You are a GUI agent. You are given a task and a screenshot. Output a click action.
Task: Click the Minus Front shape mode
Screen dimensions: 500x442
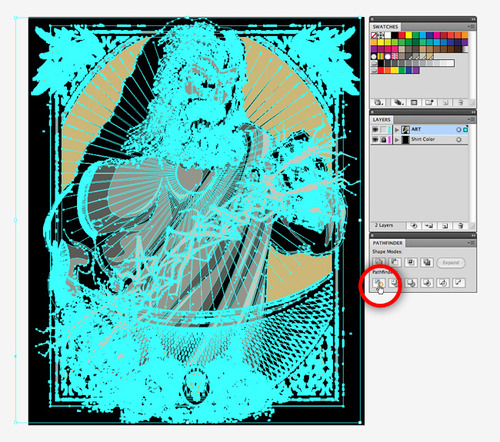395,263
